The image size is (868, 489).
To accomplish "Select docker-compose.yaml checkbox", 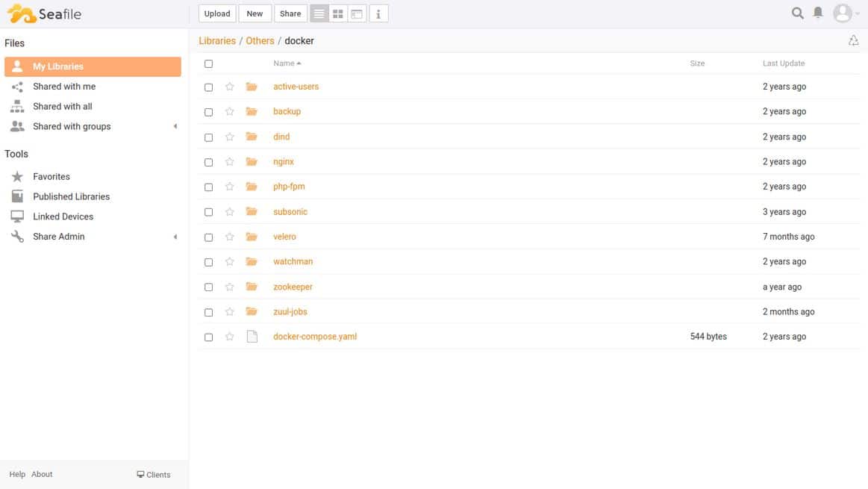I will click(x=209, y=337).
